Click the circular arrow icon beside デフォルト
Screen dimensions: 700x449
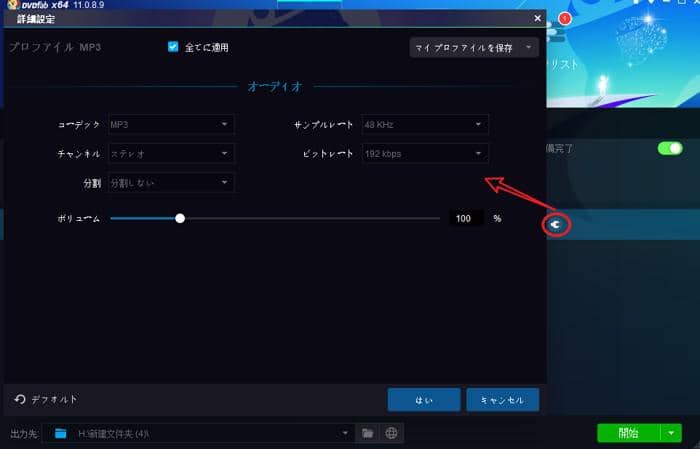[20, 399]
